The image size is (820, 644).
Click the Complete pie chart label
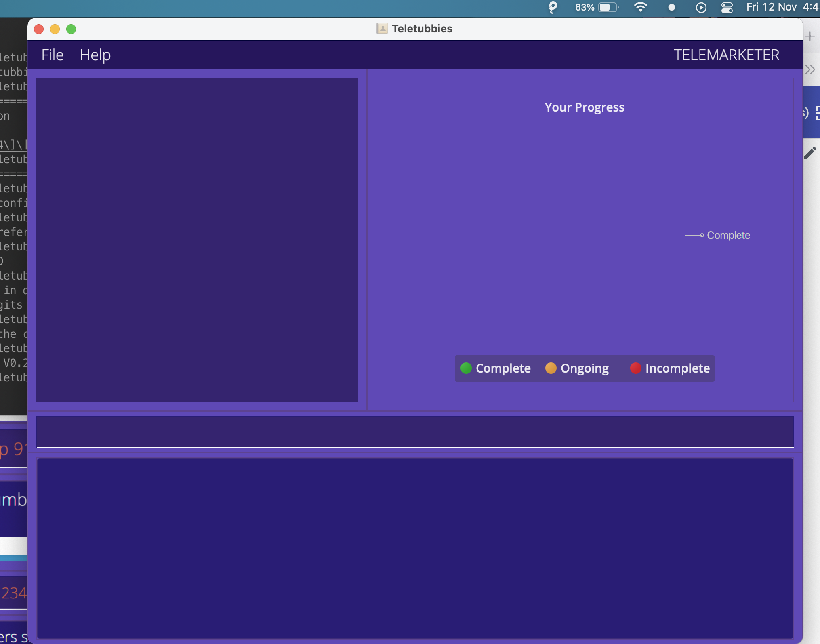coord(728,235)
